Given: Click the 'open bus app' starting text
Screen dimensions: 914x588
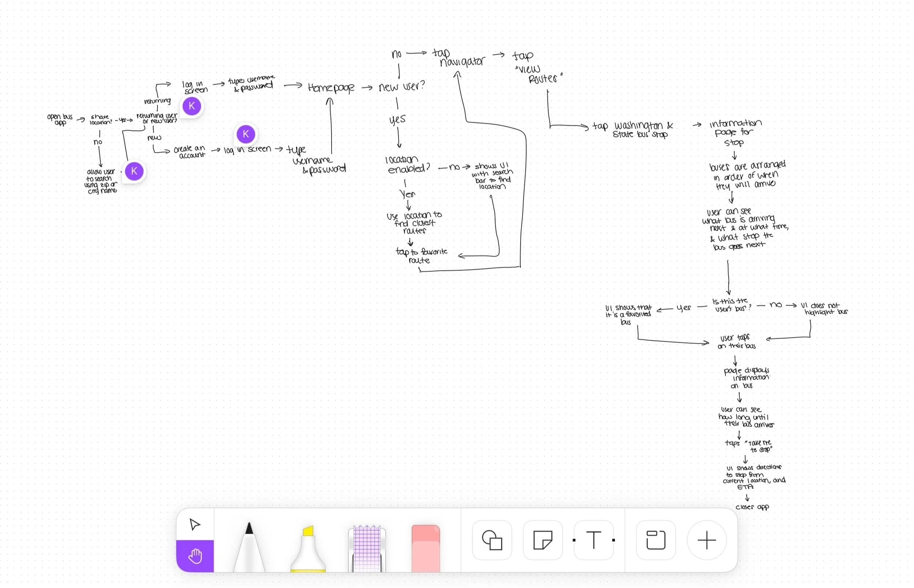Looking at the screenshot, I should pos(60,119).
